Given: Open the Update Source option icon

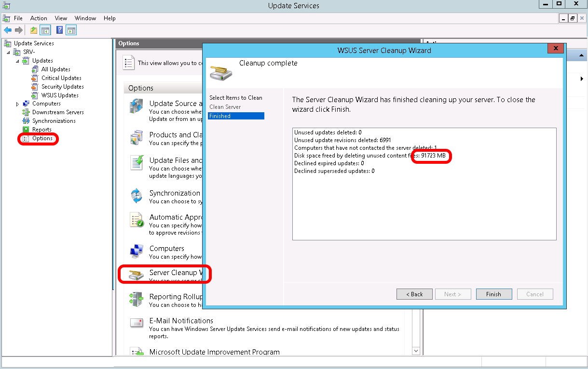Looking at the screenshot, I should pyautogui.click(x=137, y=106).
